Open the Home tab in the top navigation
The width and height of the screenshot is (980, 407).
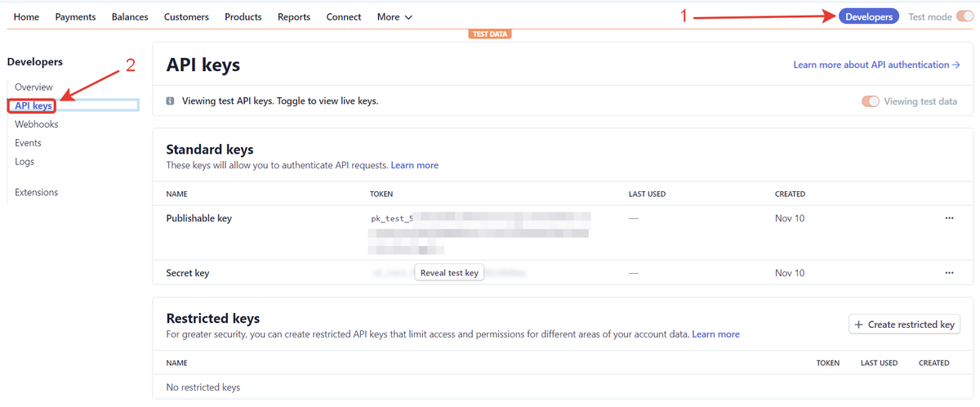pos(26,16)
